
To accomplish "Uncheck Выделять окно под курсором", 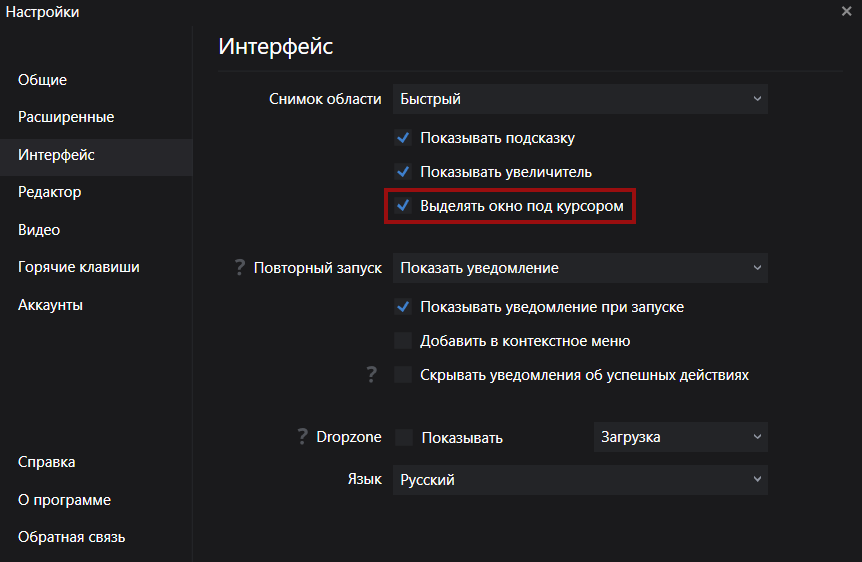I will [403, 206].
